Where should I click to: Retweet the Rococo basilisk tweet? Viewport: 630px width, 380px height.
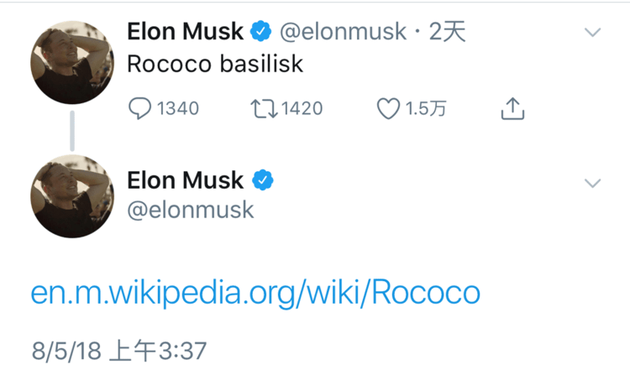coord(264,108)
